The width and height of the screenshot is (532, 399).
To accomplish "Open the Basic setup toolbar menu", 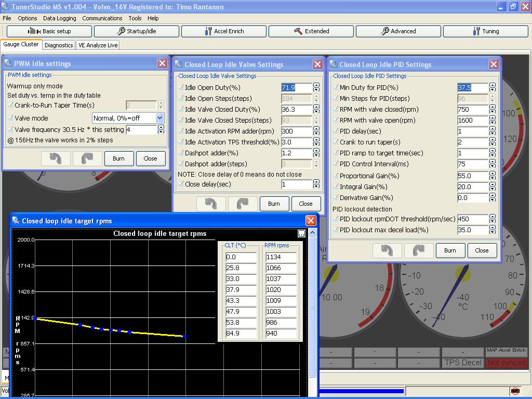I will 49,31.
